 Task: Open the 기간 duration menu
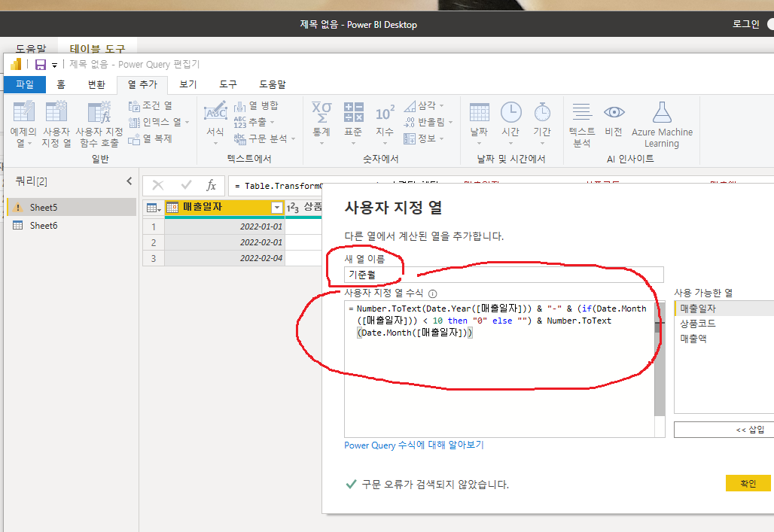(542, 124)
